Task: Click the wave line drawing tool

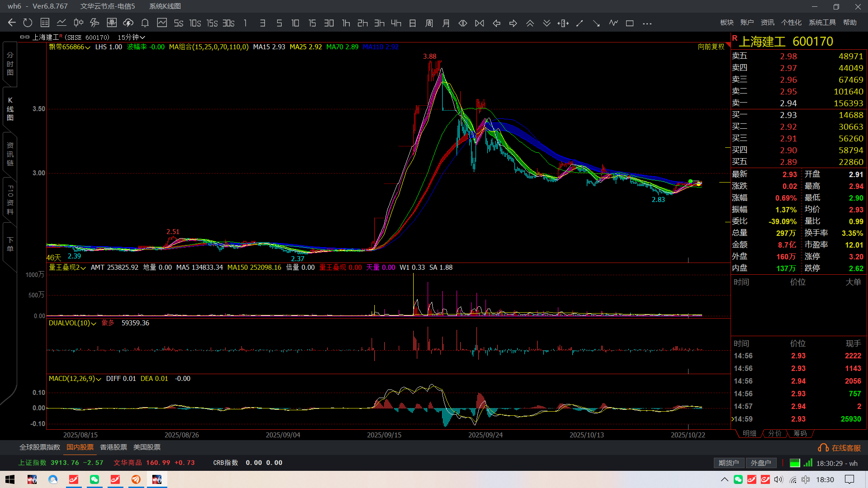Action: (x=613, y=23)
